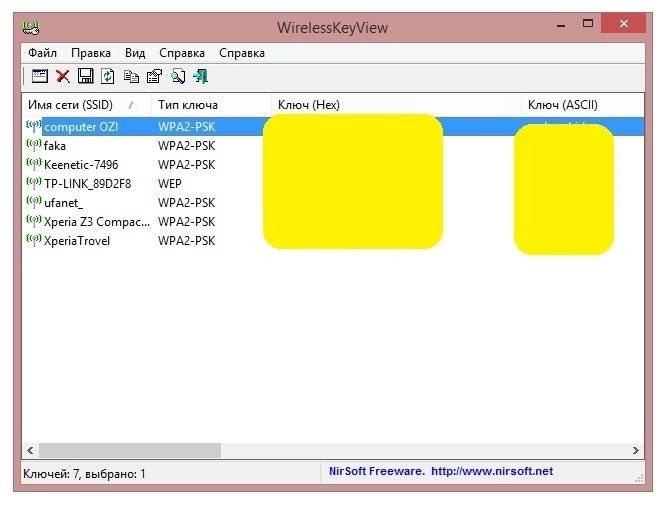The image size is (670, 511).
Task: Open properties of selected key
Action: coord(154,76)
